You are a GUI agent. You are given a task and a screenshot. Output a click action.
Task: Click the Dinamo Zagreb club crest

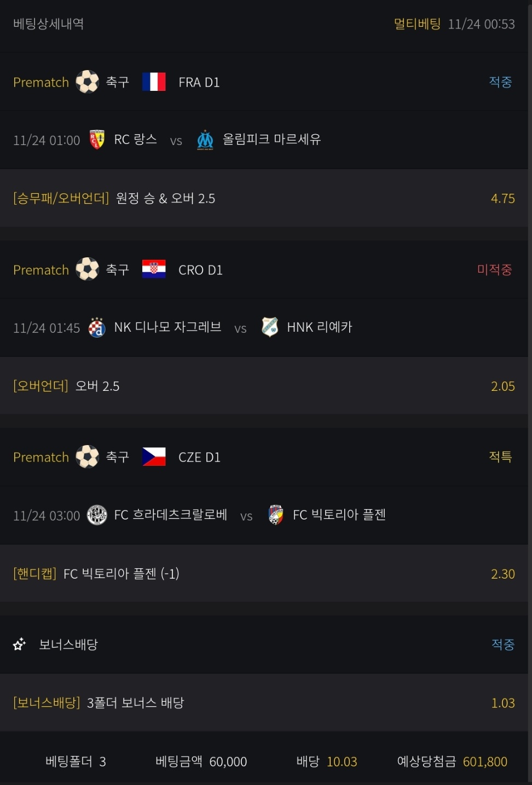tap(97, 327)
